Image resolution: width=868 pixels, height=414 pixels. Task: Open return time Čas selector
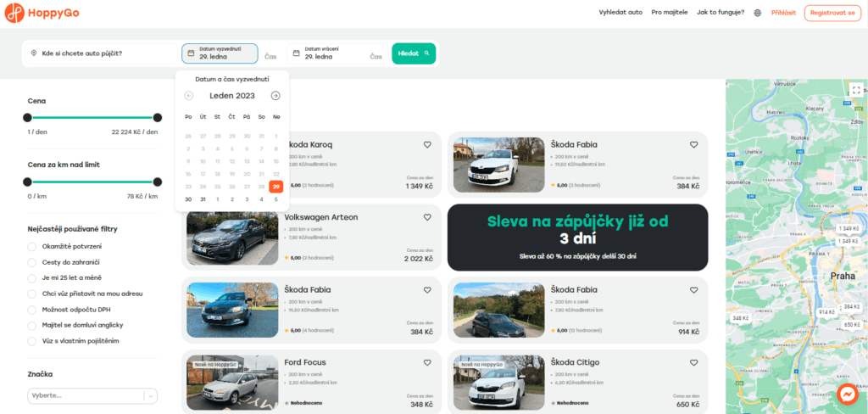pyautogui.click(x=376, y=57)
